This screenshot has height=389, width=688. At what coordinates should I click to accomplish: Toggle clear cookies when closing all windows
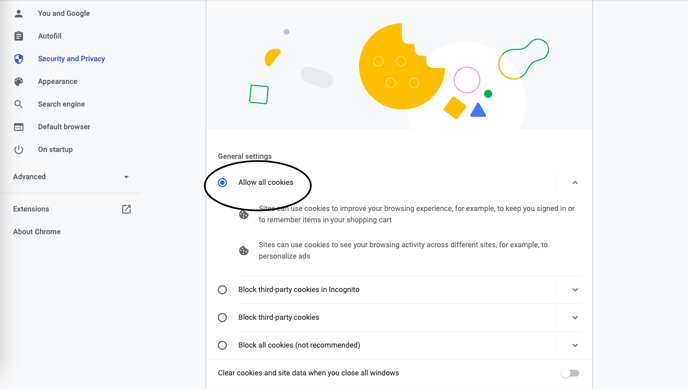[x=570, y=373]
